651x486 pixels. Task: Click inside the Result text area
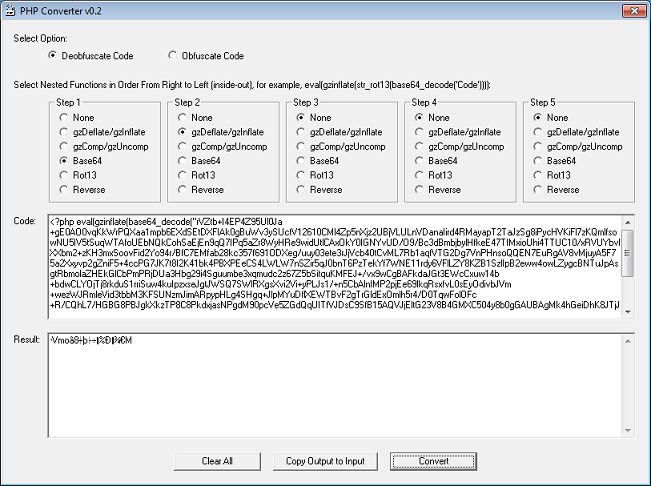click(330, 390)
